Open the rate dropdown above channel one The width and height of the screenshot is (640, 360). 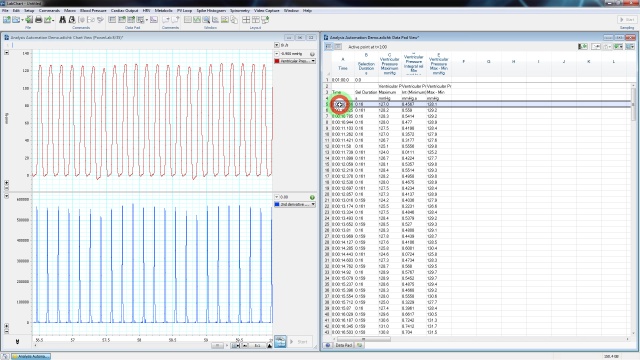click(277, 45)
